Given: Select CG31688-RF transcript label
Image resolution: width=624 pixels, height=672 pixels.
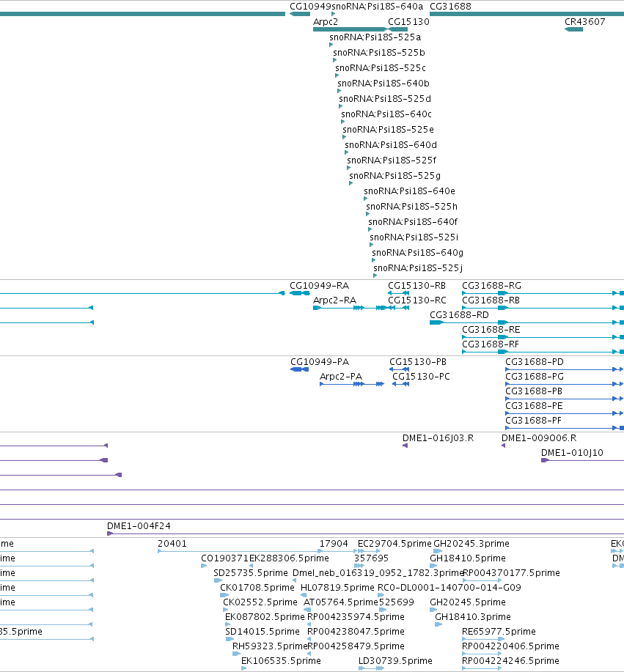Looking at the screenshot, I should coord(491,344).
